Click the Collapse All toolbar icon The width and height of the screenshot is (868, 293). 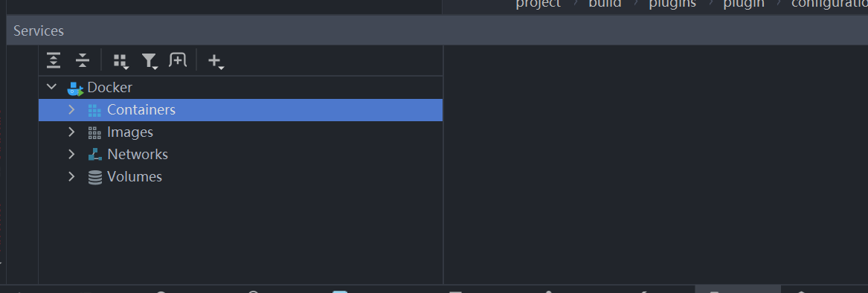pyautogui.click(x=83, y=60)
